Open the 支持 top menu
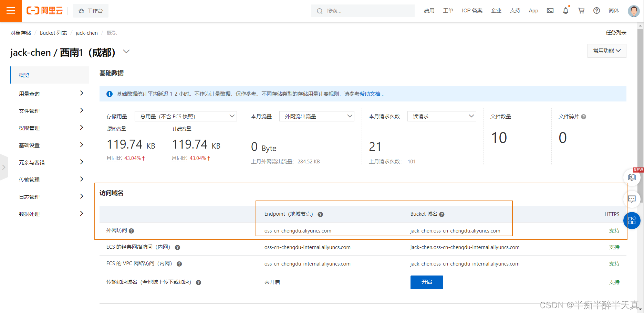644x313 pixels. coord(515,11)
